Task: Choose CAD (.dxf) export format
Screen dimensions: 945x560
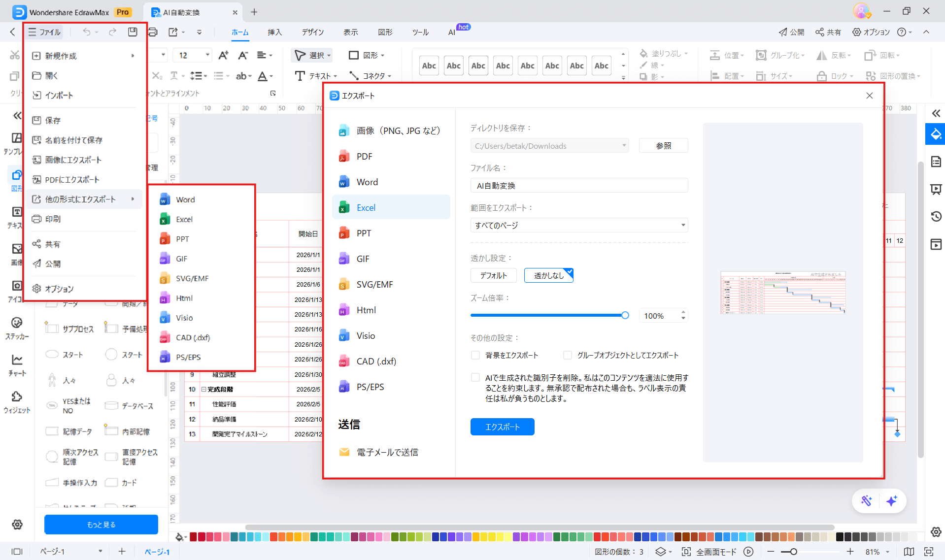Action: coord(375,361)
